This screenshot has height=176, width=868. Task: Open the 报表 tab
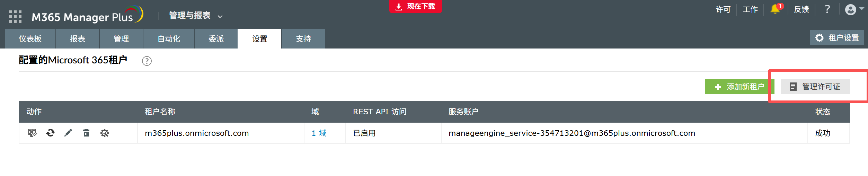tap(78, 39)
